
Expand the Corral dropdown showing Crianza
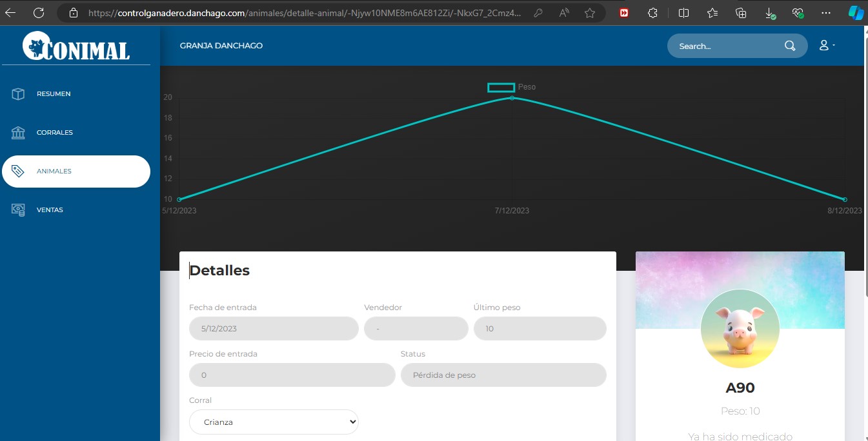tap(274, 422)
